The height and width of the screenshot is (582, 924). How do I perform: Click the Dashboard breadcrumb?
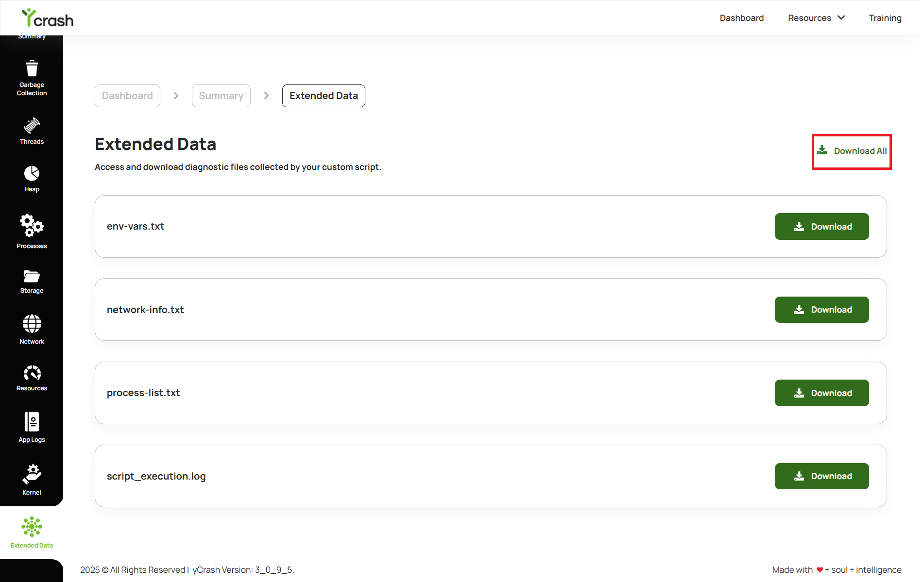(x=127, y=96)
